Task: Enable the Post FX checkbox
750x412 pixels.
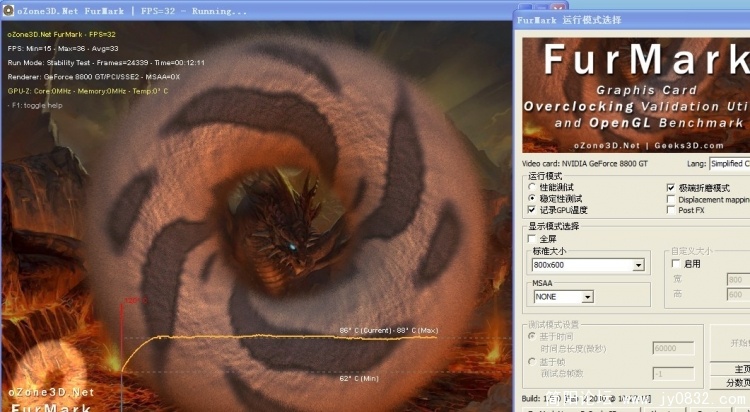Action: pyautogui.click(x=671, y=210)
